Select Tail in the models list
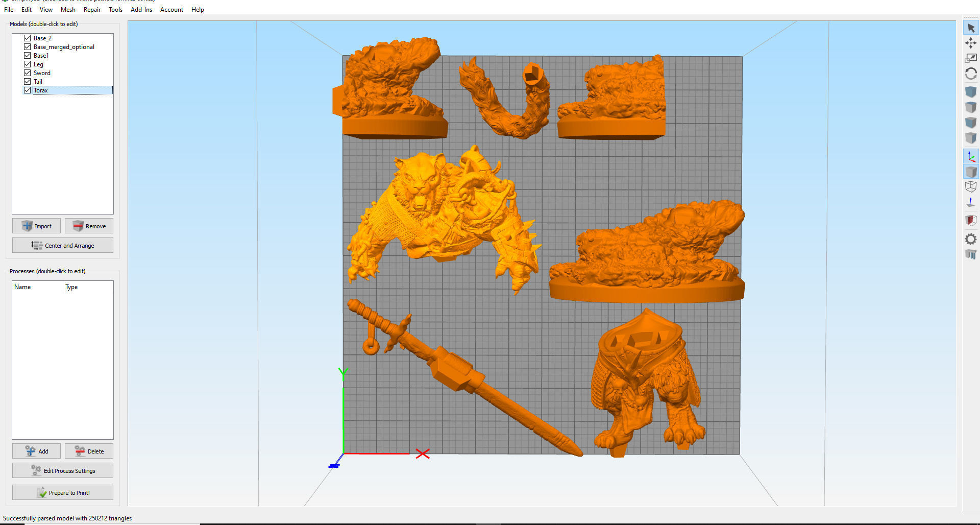This screenshot has height=525, width=980. [x=38, y=82]
